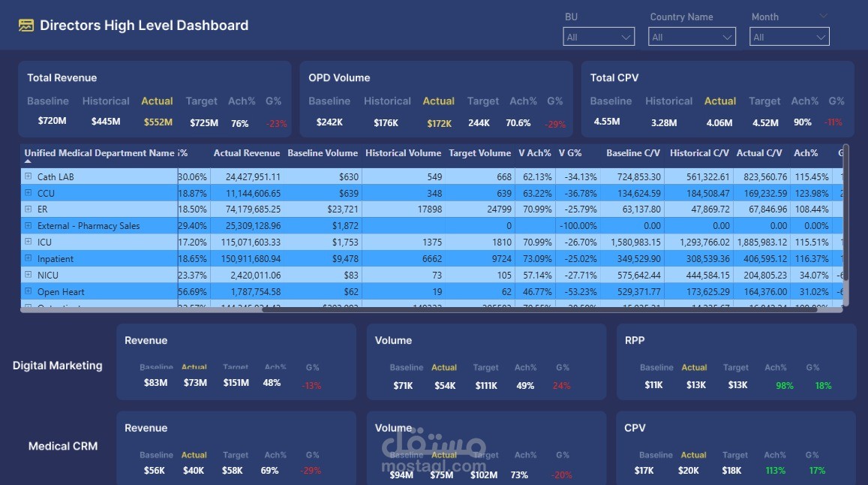Select the Digital Marketing RPP card

(735, 363)
